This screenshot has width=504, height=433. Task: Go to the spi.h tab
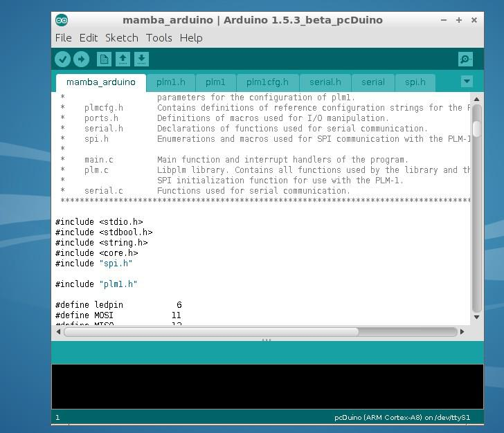click(415, 82)
